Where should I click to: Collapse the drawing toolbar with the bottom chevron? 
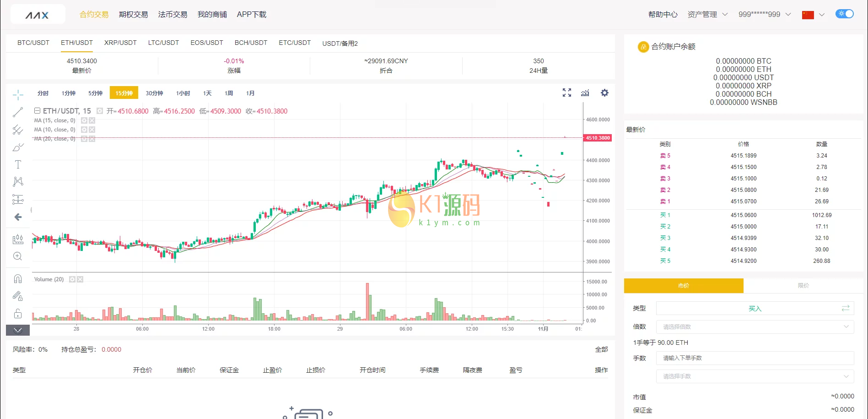[x=18, y=330]
